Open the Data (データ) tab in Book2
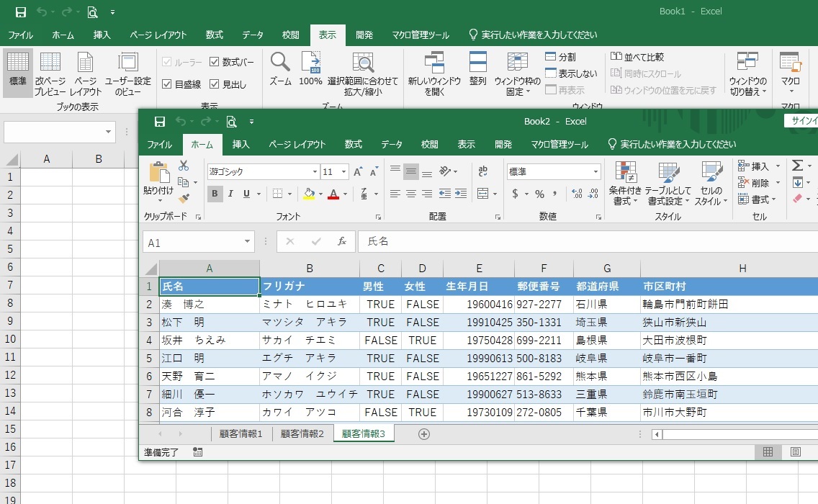The height and width of the screenshot is (504, 818). [391, 144]
